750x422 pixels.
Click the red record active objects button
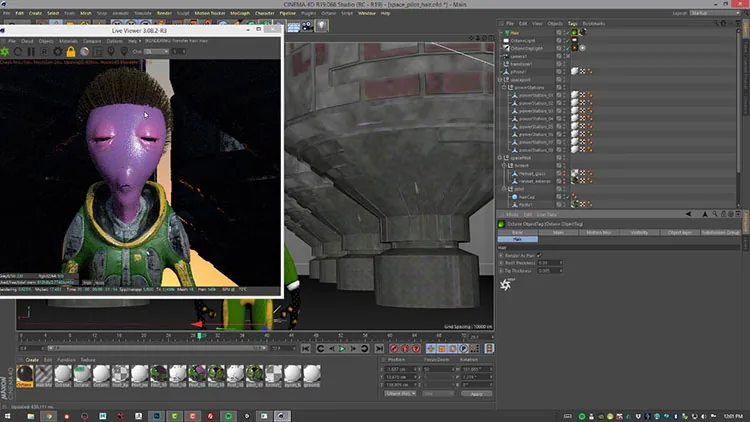394,349
